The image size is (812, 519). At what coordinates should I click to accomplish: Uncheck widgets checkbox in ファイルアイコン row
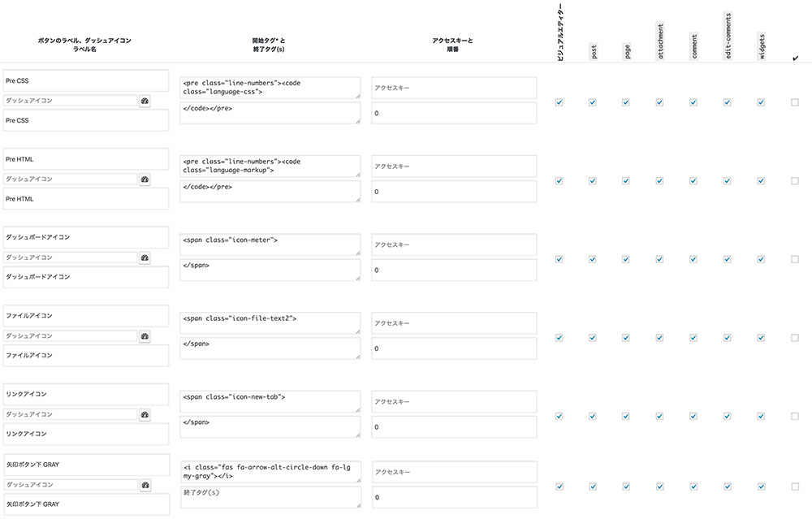(761, 338)
